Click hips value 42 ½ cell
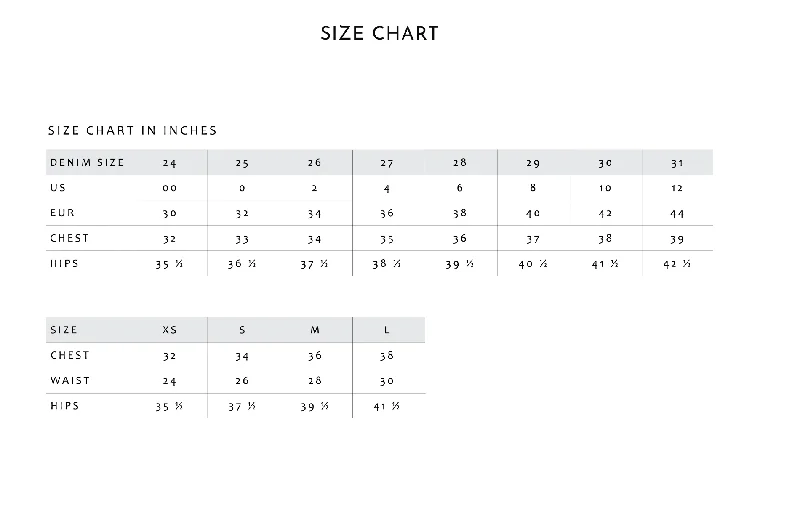 (x=677, y=264)
